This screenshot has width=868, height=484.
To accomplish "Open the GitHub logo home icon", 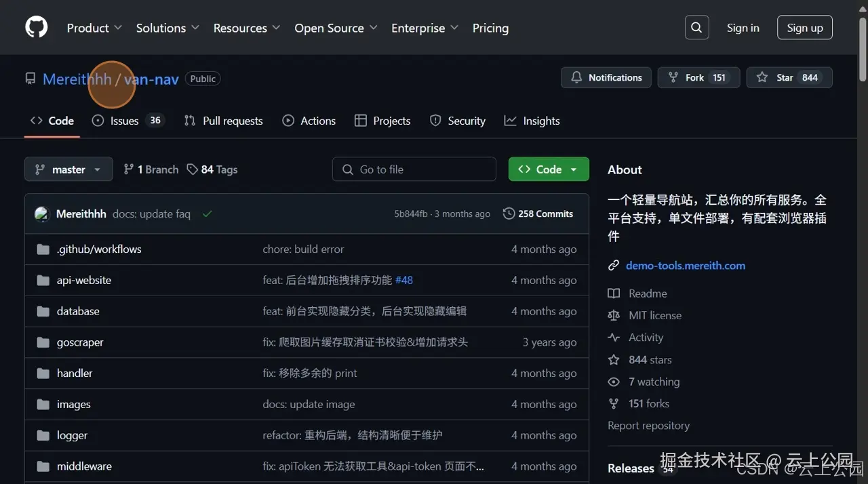I will (37, 27).
